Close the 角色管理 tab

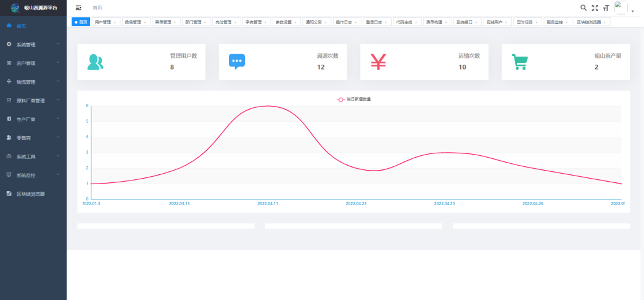[x=145, y=22]
